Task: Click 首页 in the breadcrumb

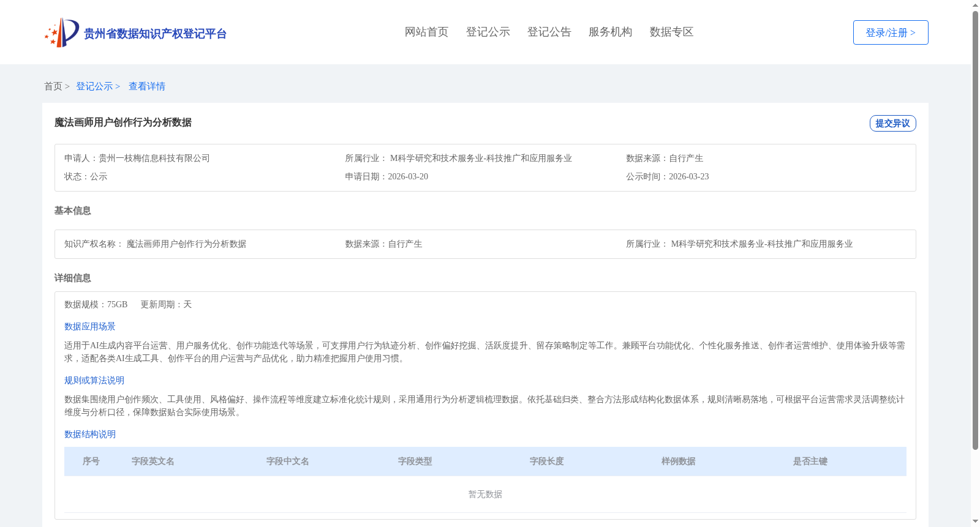Action: [x=53, y=86]
